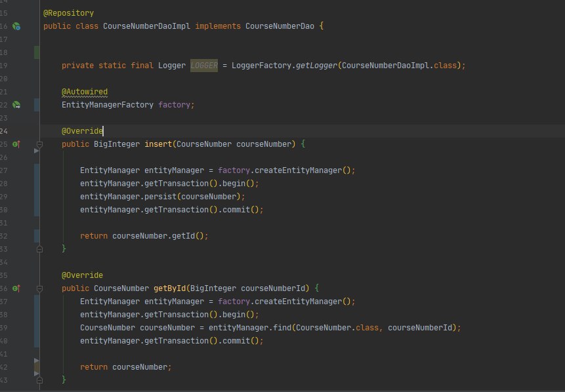
Task: Click the Spring bean gutter icon beside CourseNumberDaoImpl class
Action: (x=16, y=26)
